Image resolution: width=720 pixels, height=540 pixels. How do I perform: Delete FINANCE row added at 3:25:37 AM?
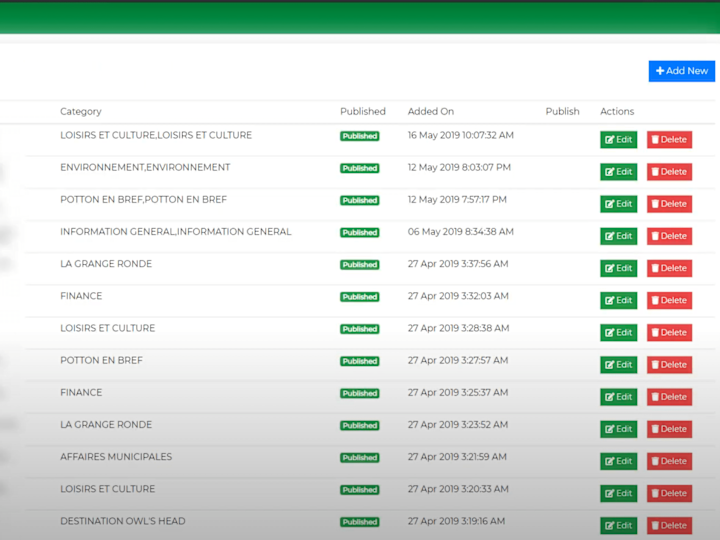669,397
